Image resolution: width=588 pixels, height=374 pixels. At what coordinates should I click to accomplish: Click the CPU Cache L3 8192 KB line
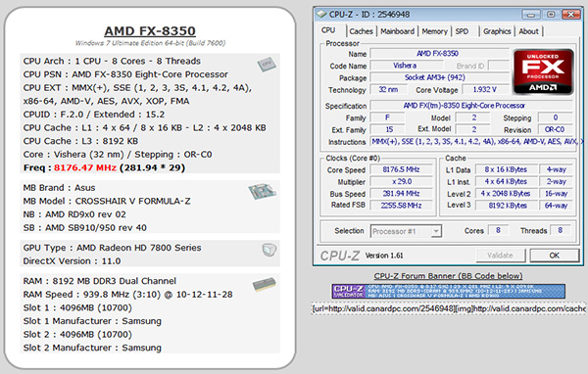80,141
